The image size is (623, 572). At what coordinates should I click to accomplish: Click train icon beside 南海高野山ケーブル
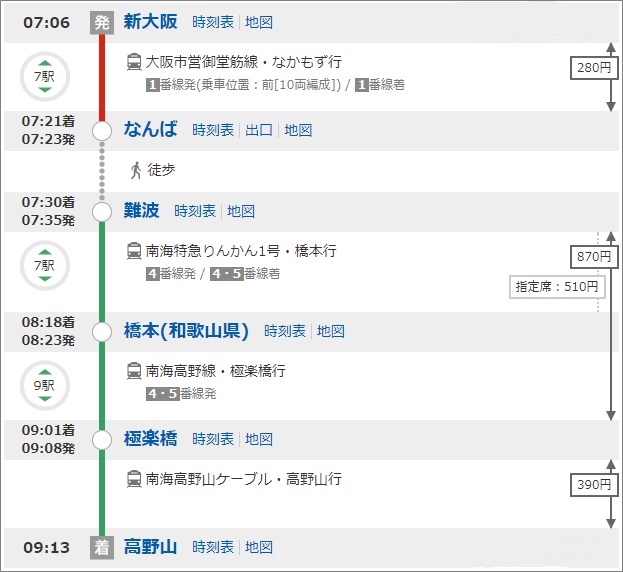[134, 479]
